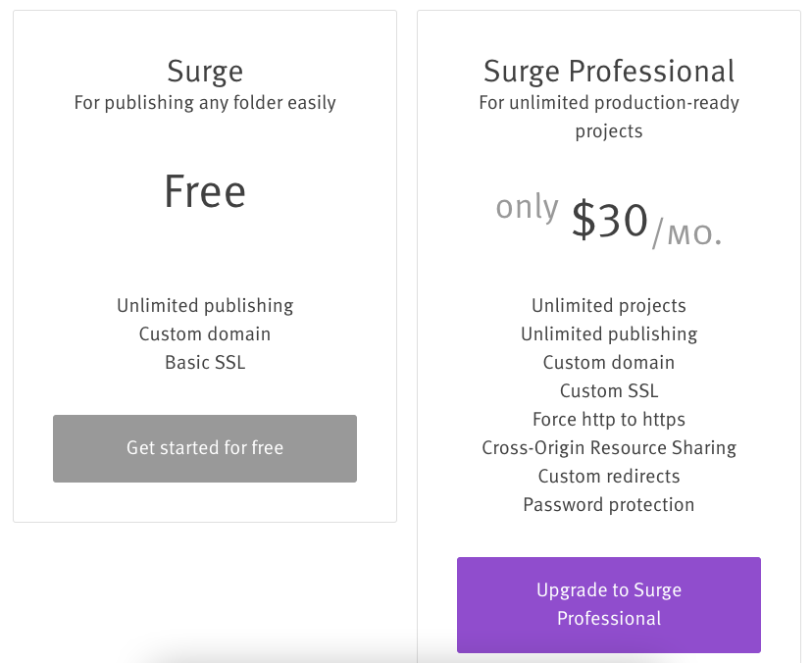Select the Custom redirects feature
Image resolution: width=812 pixels, height=663 pixels.
[608, 476]
